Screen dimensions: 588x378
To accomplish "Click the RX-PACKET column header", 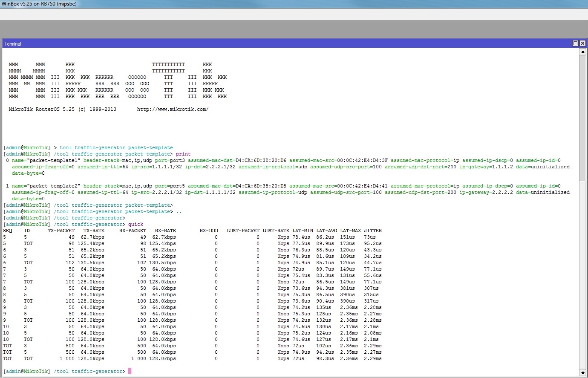I will point(133,231).
